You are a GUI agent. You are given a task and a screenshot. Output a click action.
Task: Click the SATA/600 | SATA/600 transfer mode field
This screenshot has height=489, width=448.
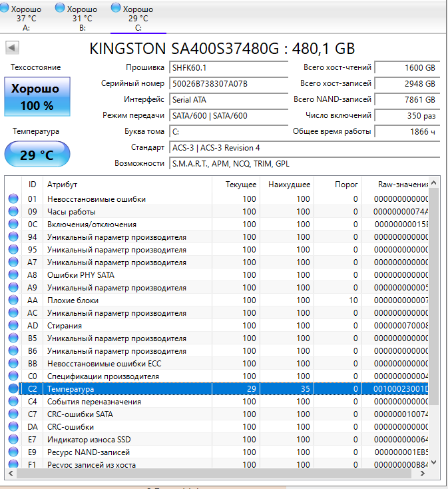[229, 116]
